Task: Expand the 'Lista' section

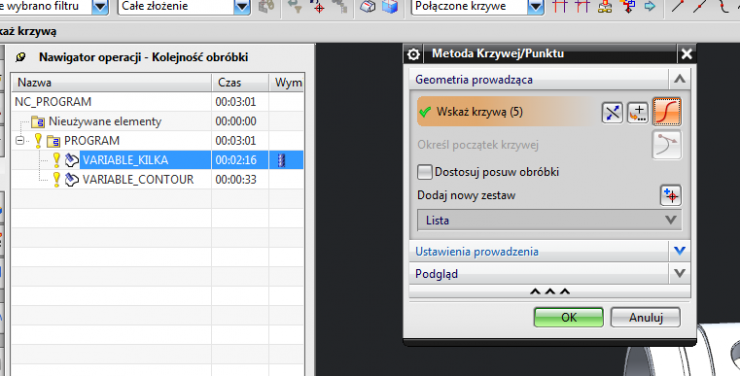Action: [671, 220]
